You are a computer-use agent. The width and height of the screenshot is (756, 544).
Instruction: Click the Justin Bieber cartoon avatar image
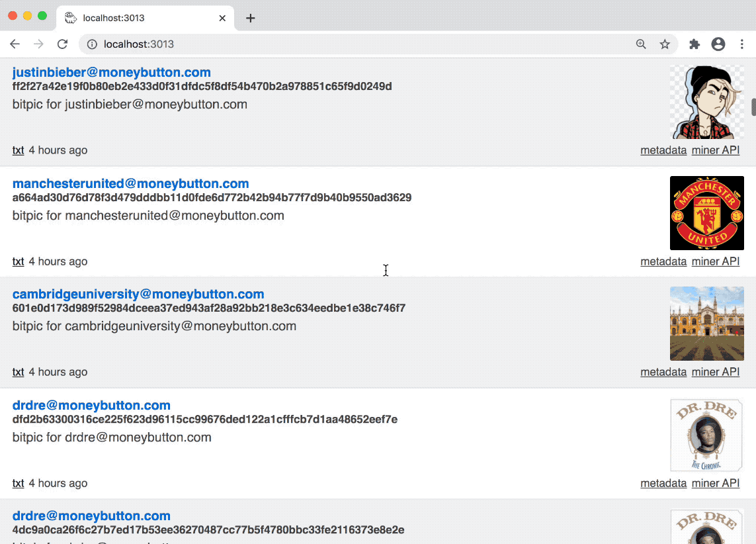(707, 102)
